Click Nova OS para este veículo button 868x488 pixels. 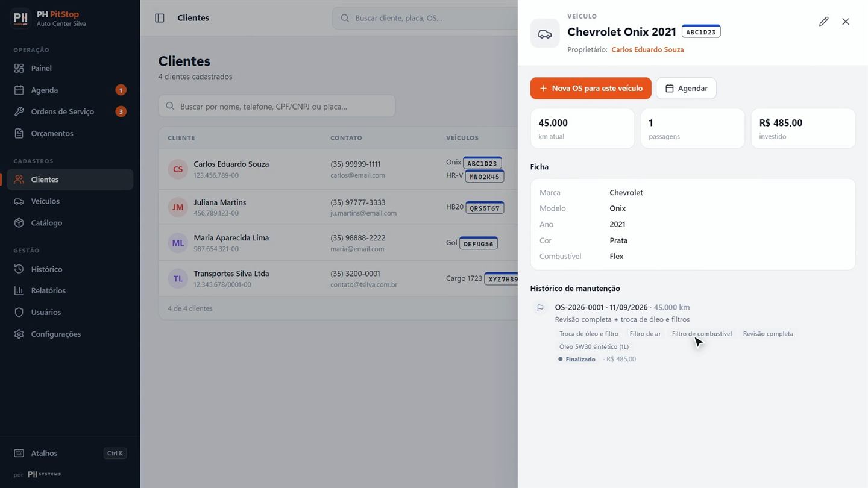(591, 88)
